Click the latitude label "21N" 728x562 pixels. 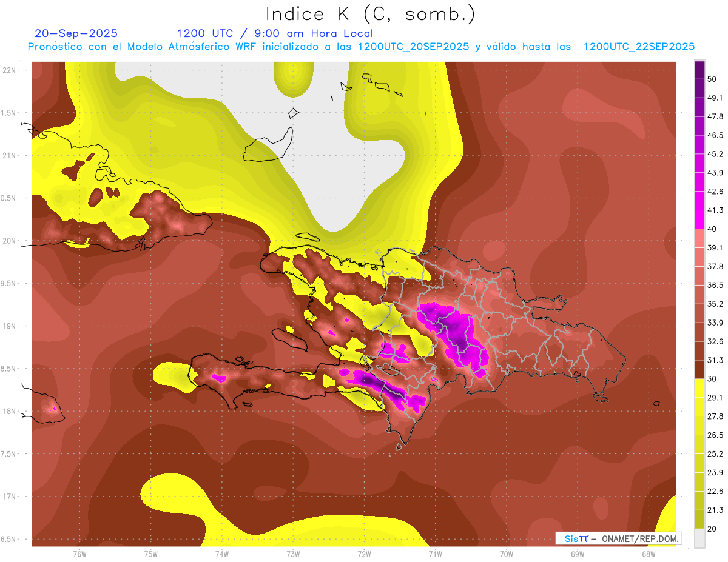click(x=10, y=155)
